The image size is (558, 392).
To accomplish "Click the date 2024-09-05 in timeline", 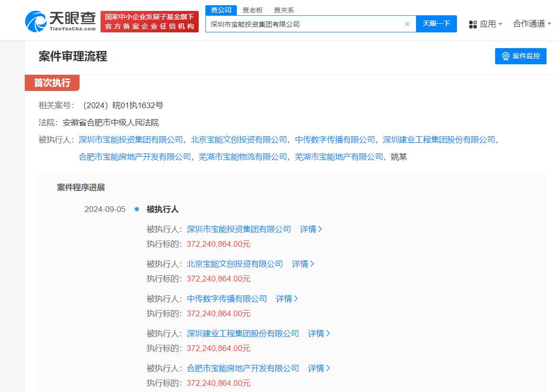I will point(105,210).
